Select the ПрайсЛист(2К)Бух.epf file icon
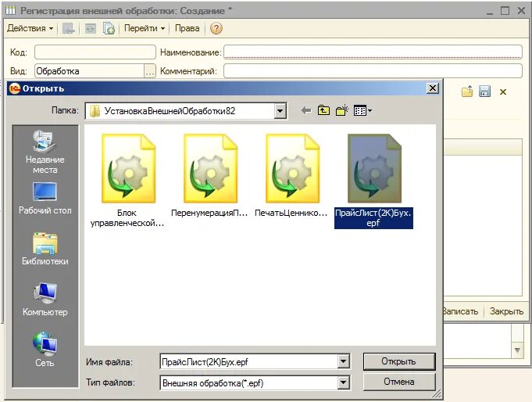 click(374, 169)
